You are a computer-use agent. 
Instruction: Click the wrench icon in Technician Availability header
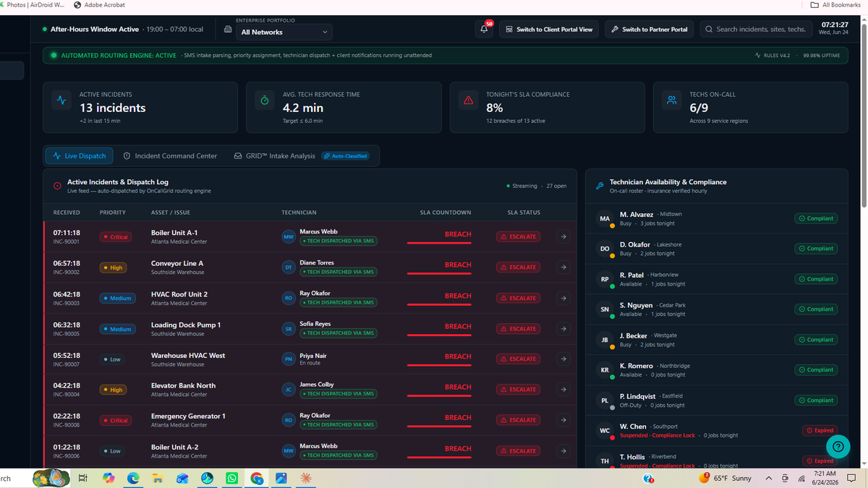tap(600, 186)
